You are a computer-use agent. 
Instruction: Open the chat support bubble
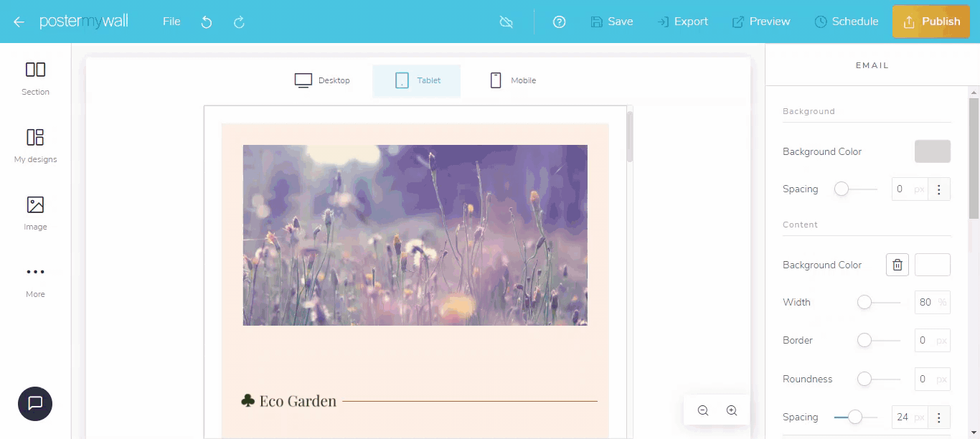point(35,403)
